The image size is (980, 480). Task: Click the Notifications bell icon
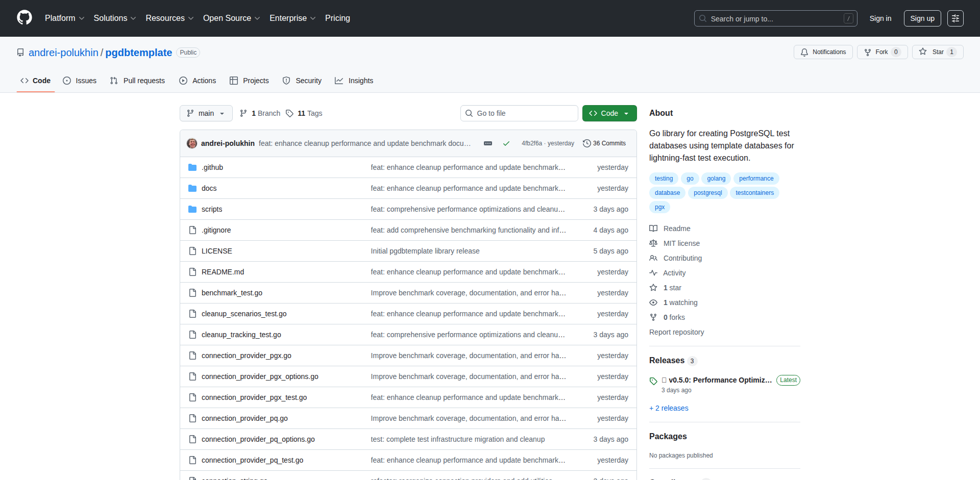804,52
